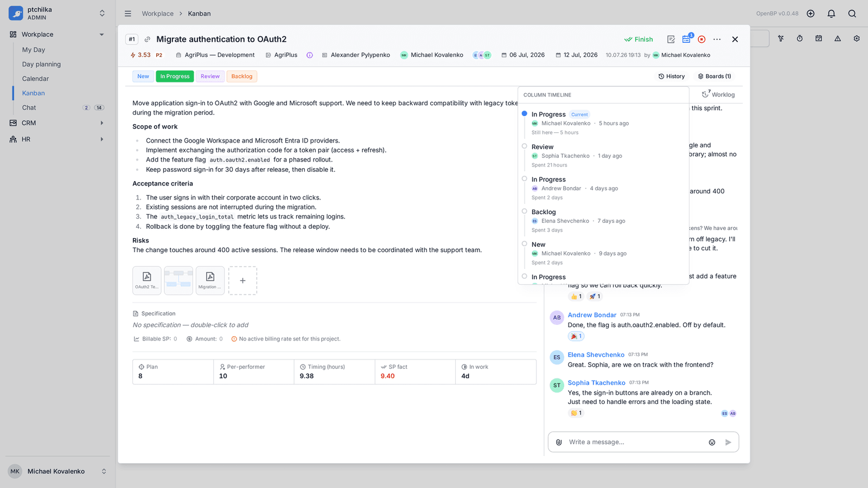The height and width of the screenshot is (488, 868).
Task: Open the edit task note icon
Action: coord(671,40)
